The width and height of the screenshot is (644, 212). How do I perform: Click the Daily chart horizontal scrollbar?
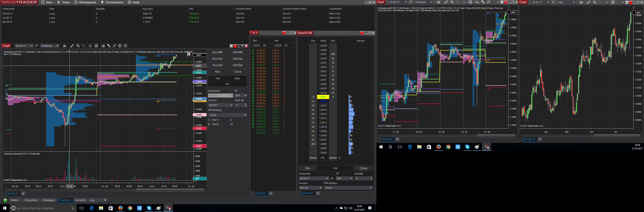(618, 136)
